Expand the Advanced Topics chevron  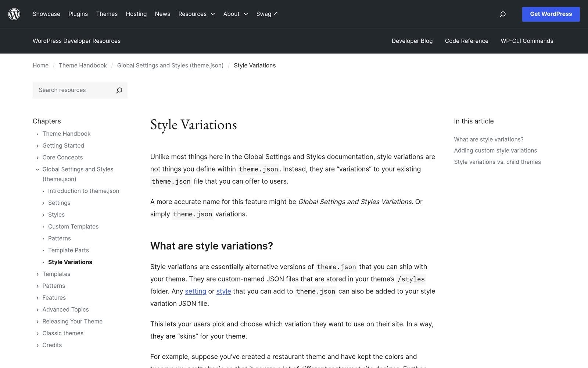coord(37,310)
